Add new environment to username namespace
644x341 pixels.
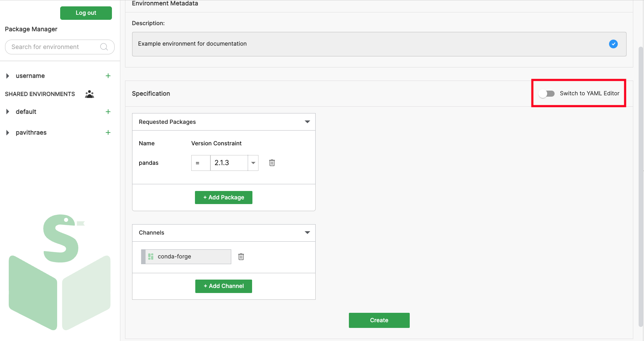[x=108, y=76]
